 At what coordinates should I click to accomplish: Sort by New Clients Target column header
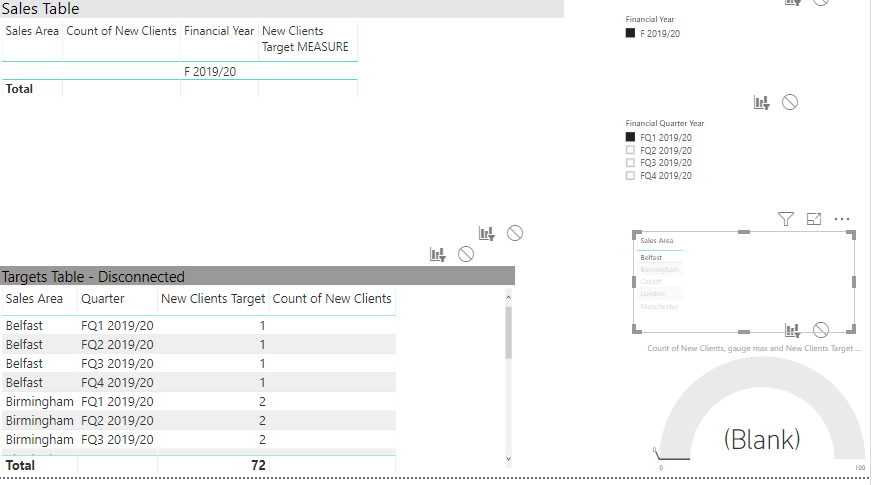click(213, 299)
